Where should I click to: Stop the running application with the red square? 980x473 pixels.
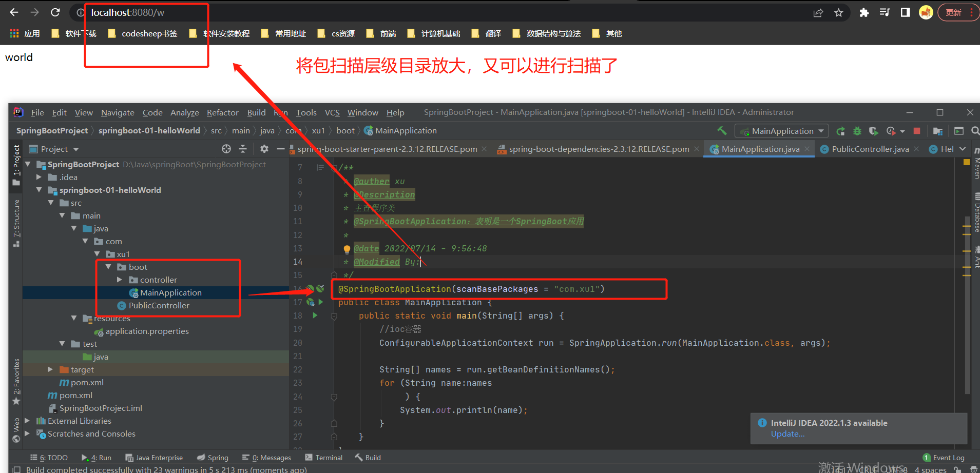point(917,131)
